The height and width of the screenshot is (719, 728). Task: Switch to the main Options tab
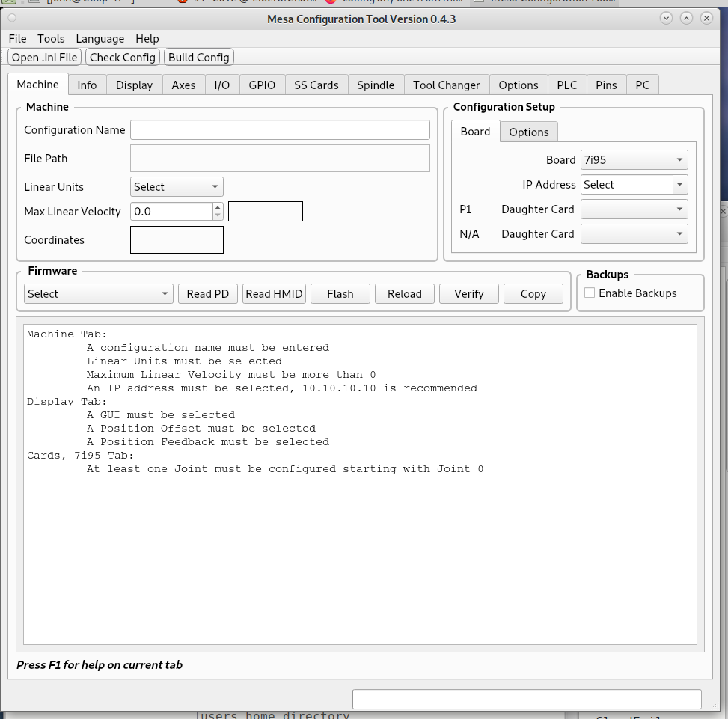point(519,85)
